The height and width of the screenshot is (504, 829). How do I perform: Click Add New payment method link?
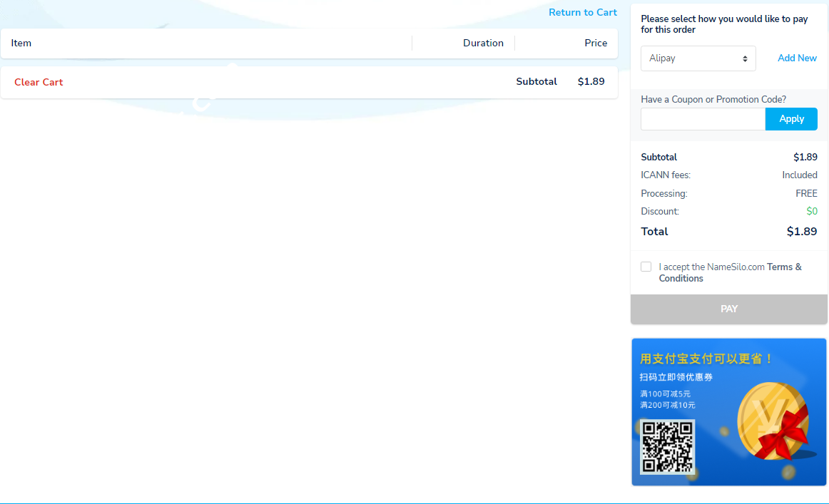[797, 58]
